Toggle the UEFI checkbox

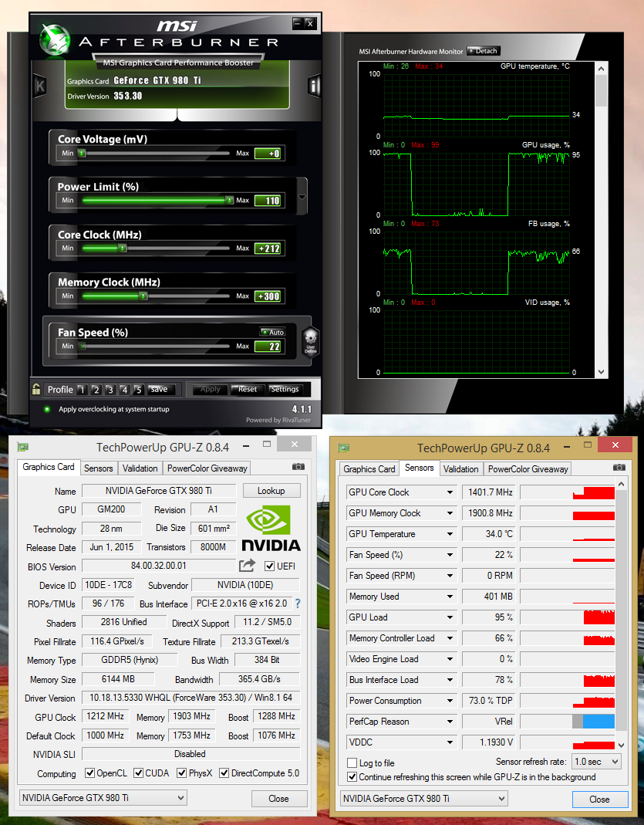[270, 566]
